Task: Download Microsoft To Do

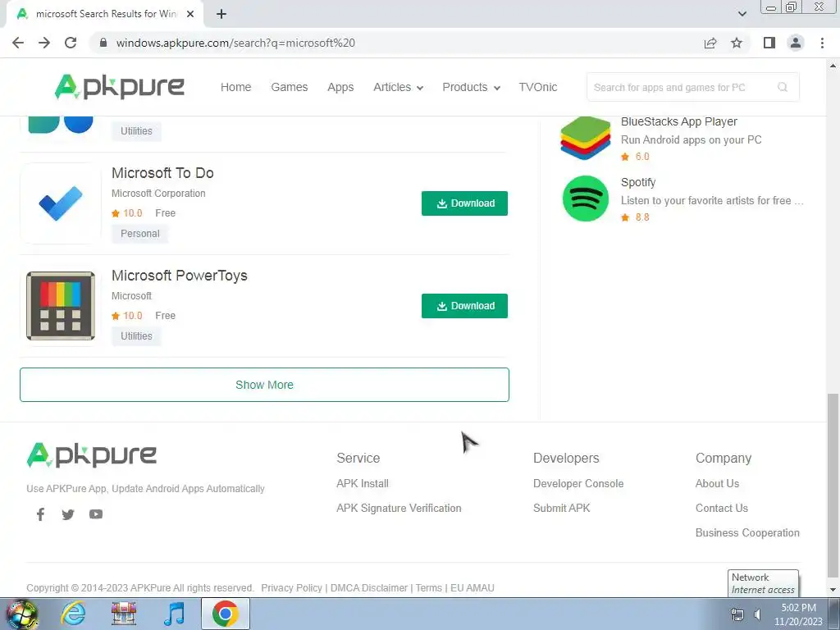Action: pos(464,203)
